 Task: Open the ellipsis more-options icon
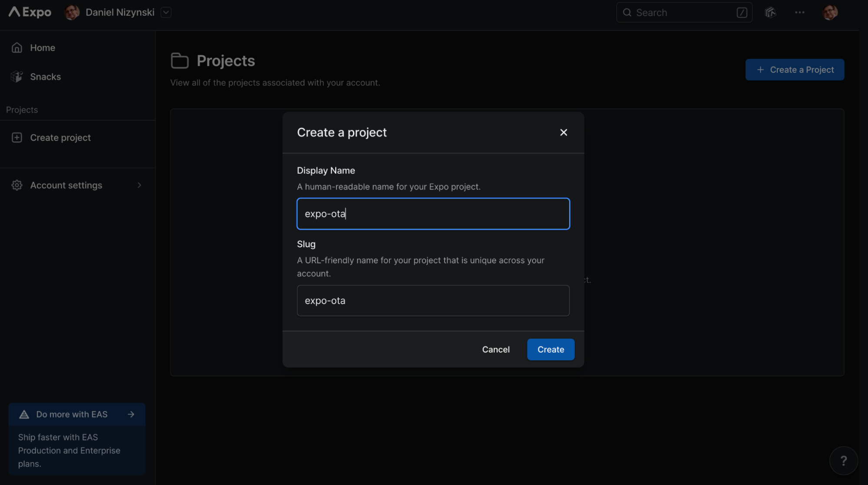click(799, 12)
